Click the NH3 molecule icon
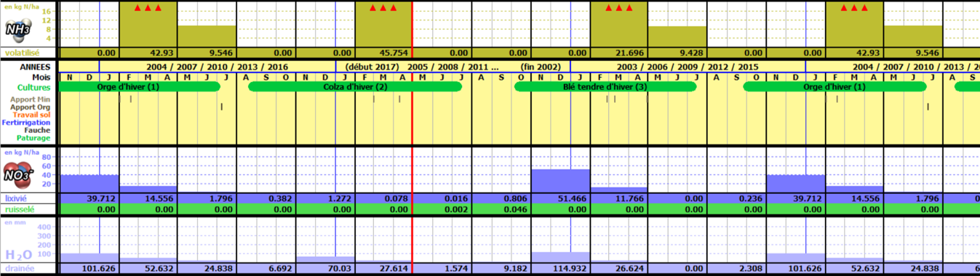This screenshot has width=980, height=276. click(17, 29)
